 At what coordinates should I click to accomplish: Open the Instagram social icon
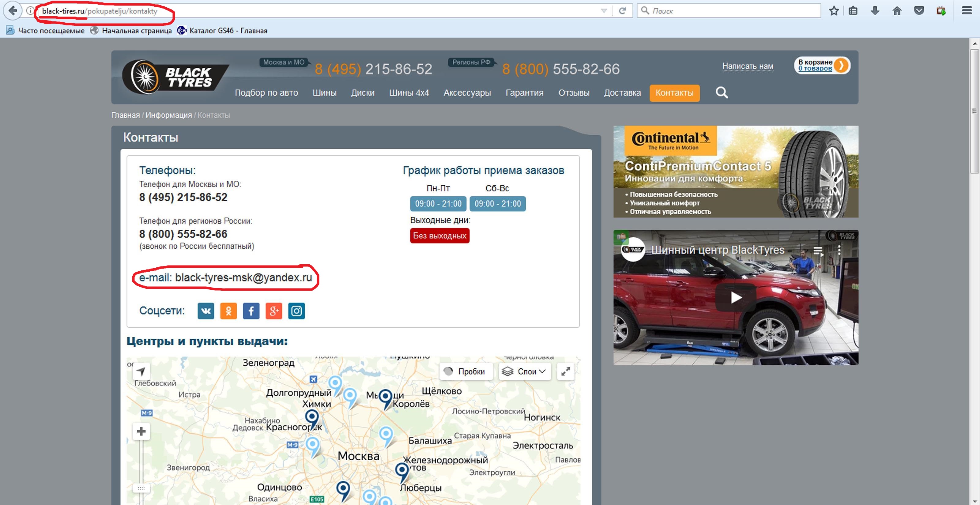coord(296,311)
